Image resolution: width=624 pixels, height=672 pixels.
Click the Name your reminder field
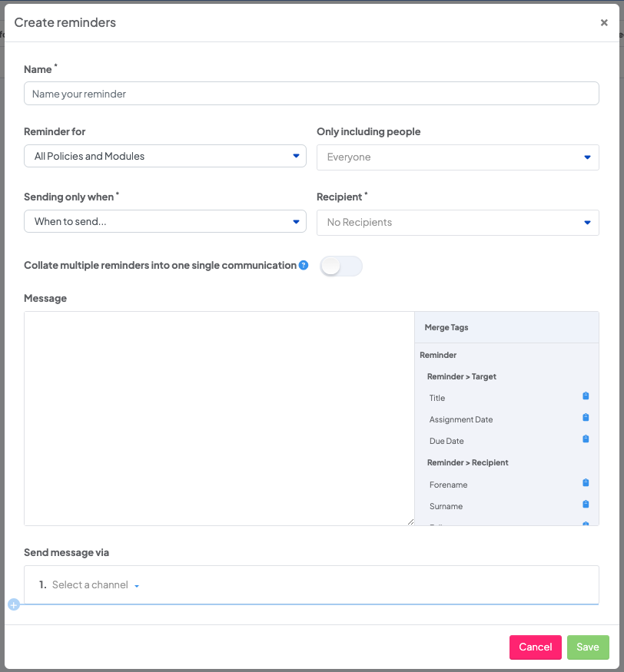311,94
